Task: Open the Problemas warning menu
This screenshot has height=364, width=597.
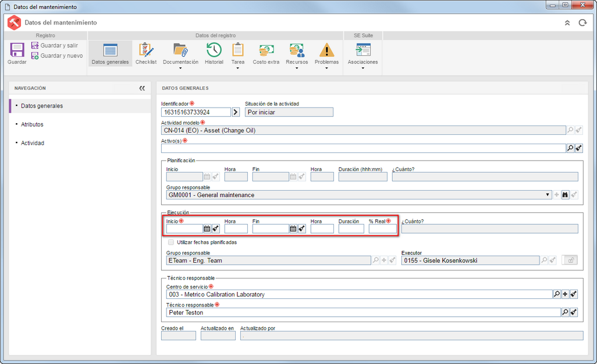Action: click(x=326, y=55)
